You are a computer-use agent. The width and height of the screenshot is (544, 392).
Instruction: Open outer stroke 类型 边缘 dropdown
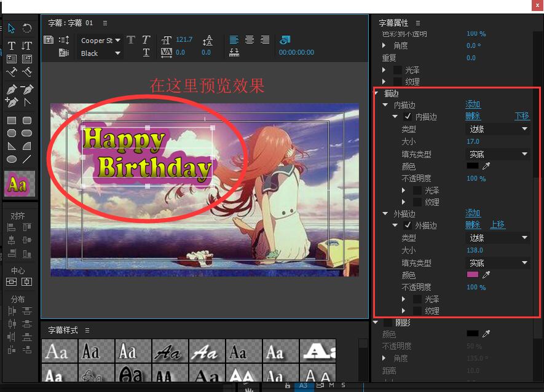tap(497, 238)
